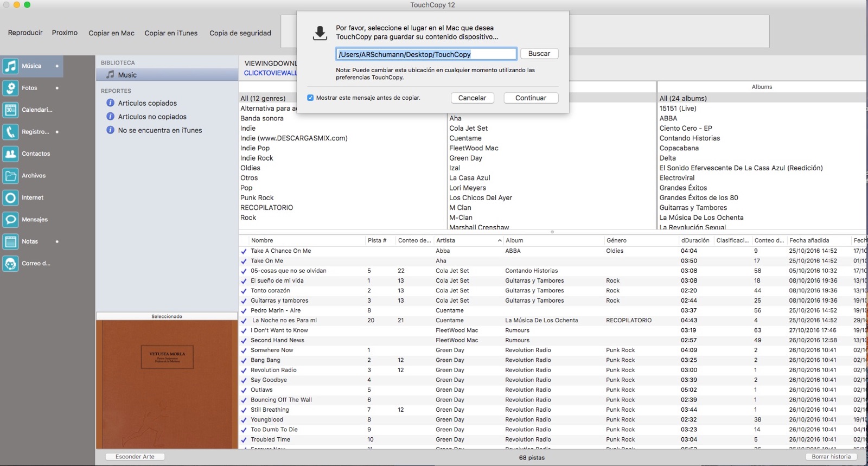Viewport: 868px width, 466px height.
Task: Click the Proximo toolbar item
Action: coord(65,33)
